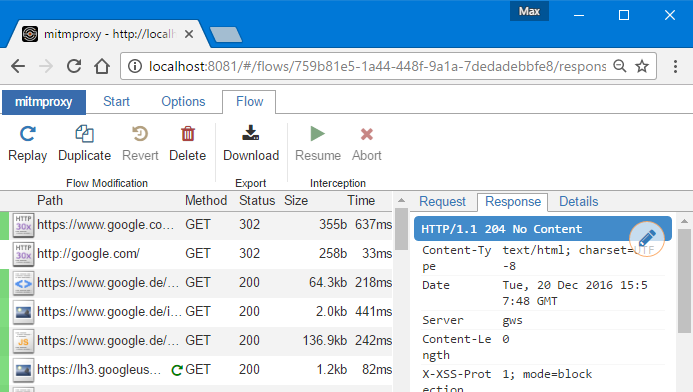
Task: Sort flows by the Status column
Action: point(257,201)
